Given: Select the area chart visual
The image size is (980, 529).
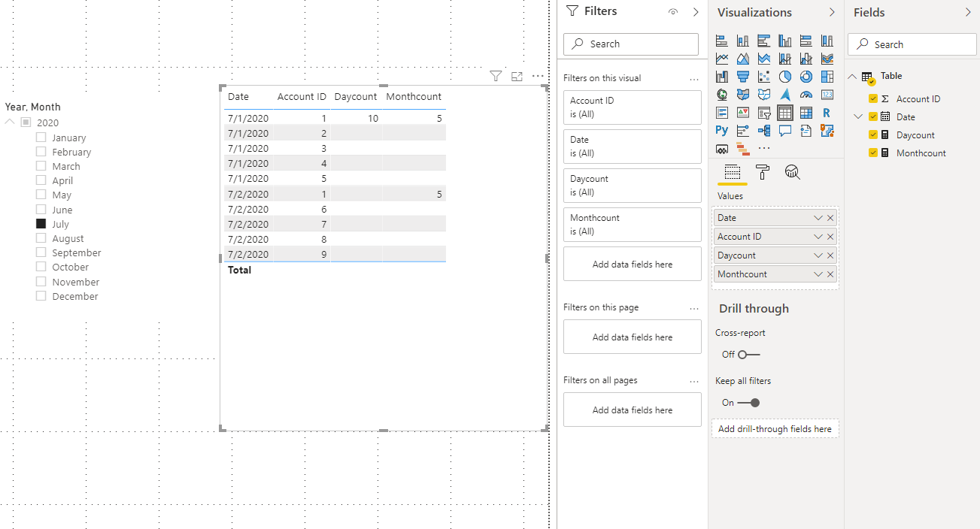Looking at the screenshot, I should pos(743,59).
